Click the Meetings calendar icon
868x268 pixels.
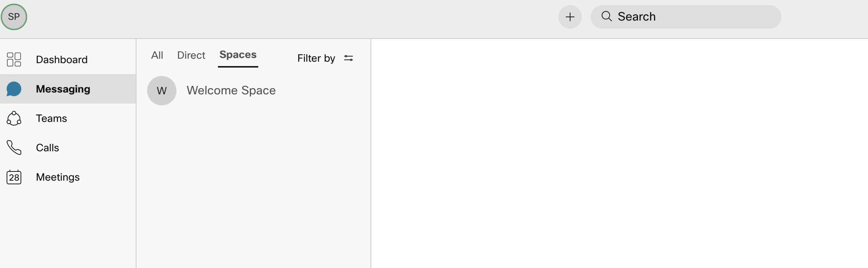coord(14,177)
